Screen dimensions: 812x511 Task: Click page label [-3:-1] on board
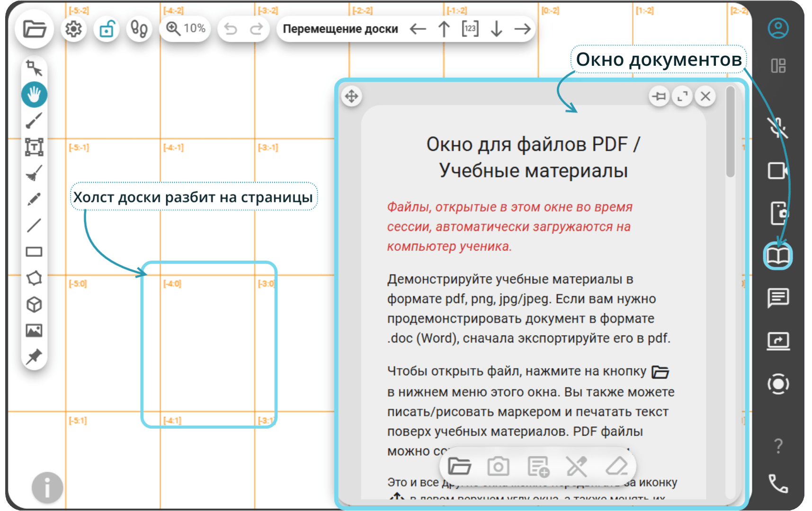(268, 148)
